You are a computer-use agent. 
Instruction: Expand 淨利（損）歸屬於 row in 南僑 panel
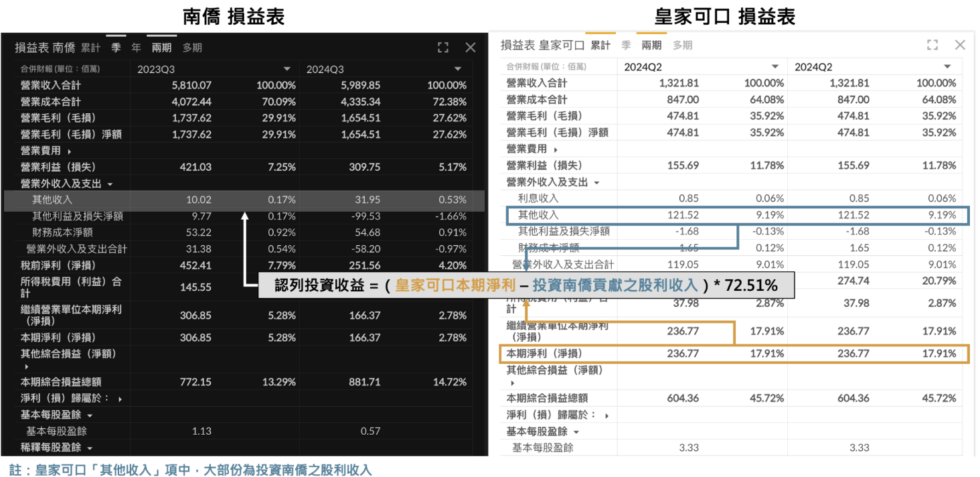coord(120,399)
